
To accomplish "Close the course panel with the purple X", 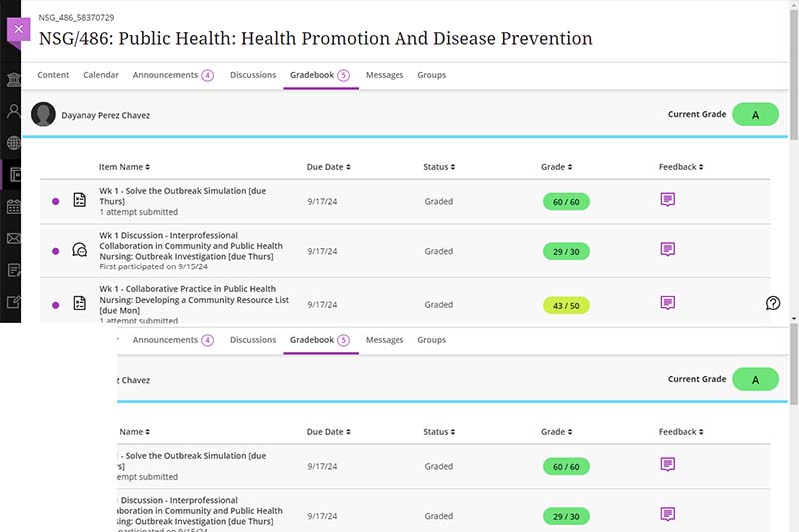I will click(18, 29).
